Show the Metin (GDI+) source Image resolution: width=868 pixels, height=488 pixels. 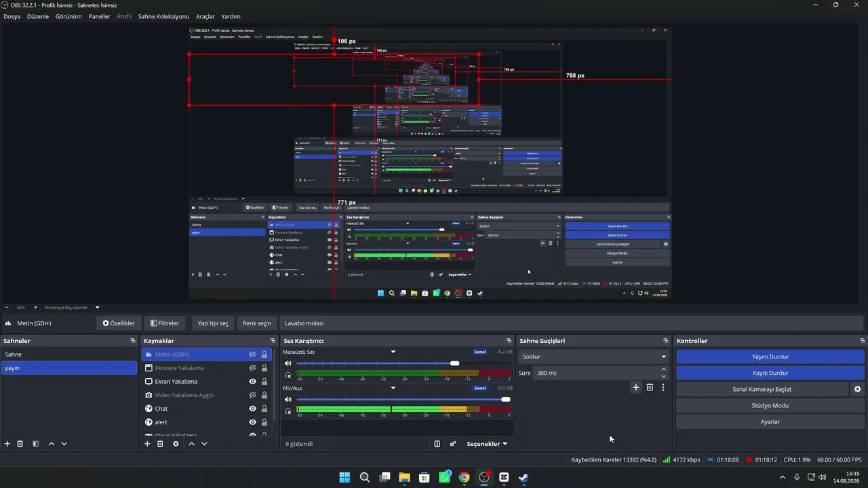[252, 354]
